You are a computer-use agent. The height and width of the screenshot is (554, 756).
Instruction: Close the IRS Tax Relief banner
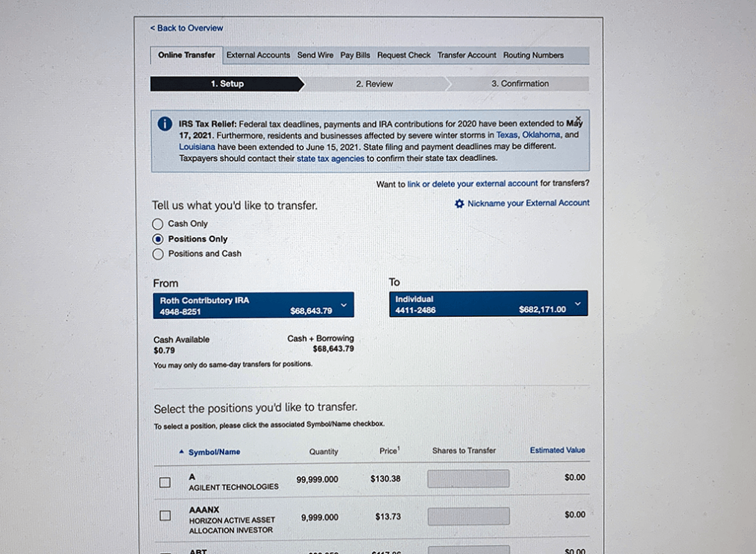578,119
